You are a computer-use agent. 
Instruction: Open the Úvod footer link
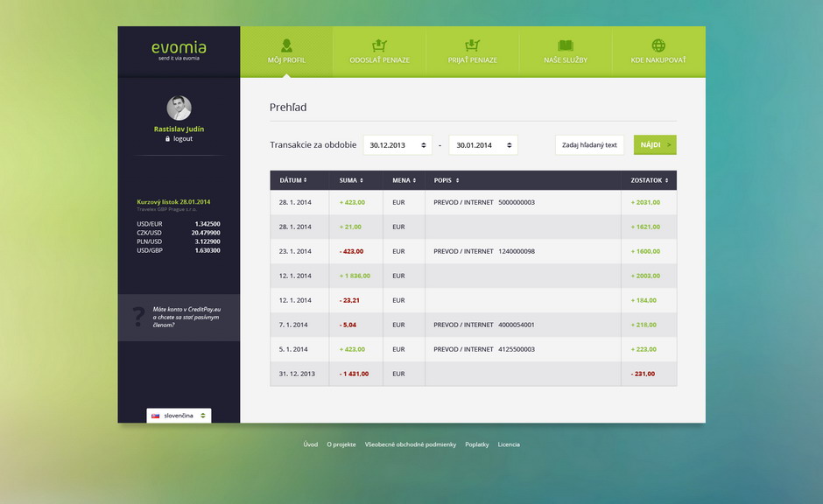311,444
